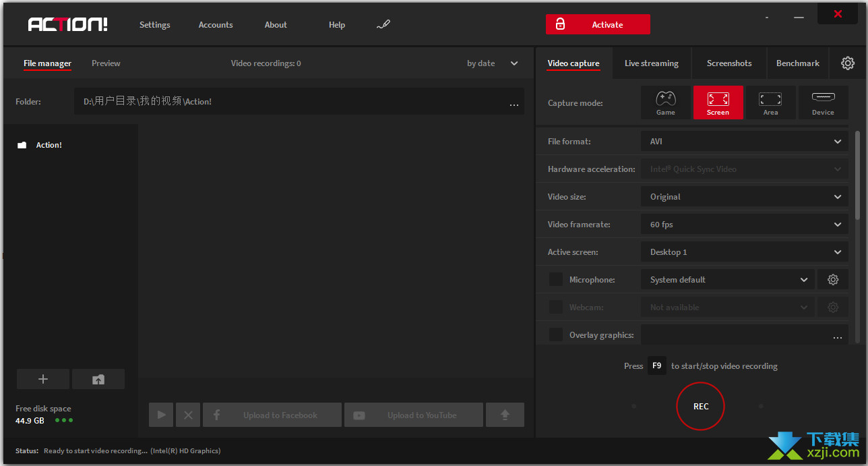
Task: Click the import folder upload icon
Action: pos(98,379)
